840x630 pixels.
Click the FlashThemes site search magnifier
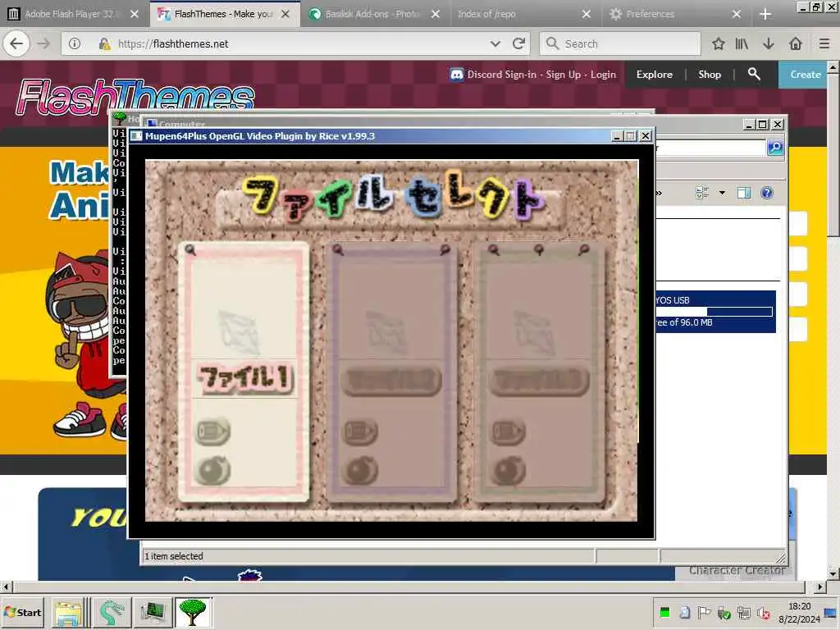[754, 74]
